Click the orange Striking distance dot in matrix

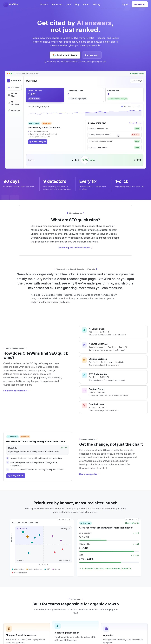coord(27,536)
